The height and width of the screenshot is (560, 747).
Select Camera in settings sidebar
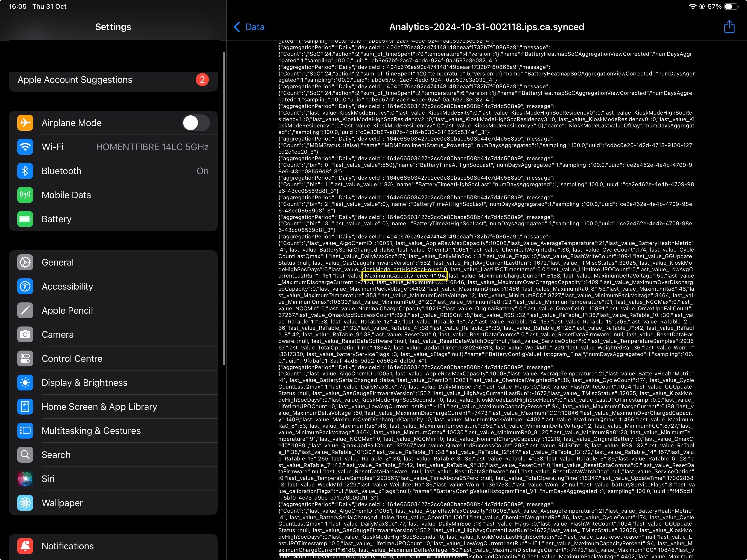coord(57,334)
